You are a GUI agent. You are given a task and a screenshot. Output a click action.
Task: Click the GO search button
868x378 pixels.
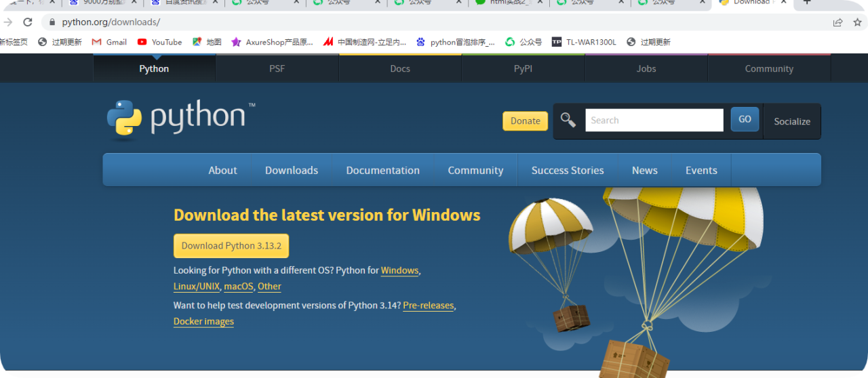point(745,119)
